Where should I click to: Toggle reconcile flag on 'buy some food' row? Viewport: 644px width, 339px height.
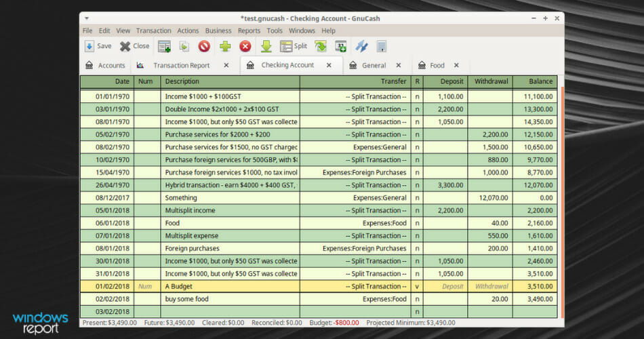coord(417,299)
